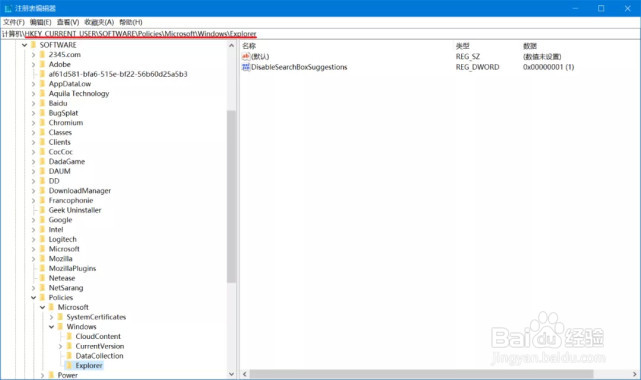
Task: Click the tree scrollbar up arrow
Action: pyautogui.click(x=231, y=46)
